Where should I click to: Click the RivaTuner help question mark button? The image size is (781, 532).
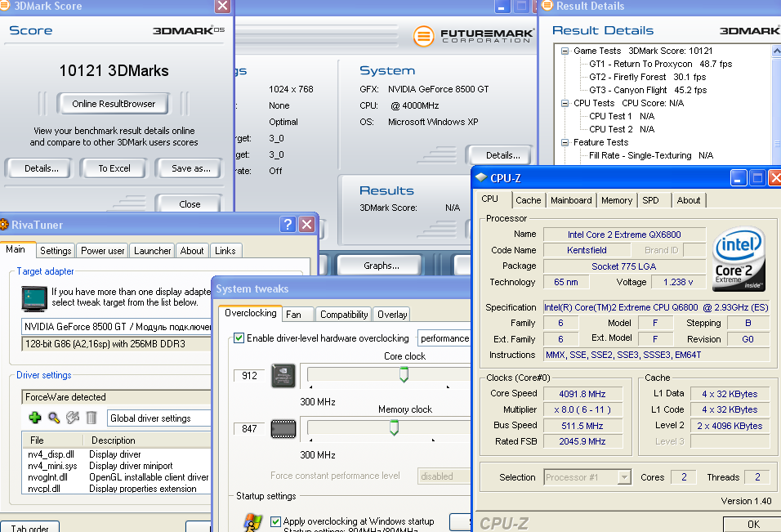288,225
